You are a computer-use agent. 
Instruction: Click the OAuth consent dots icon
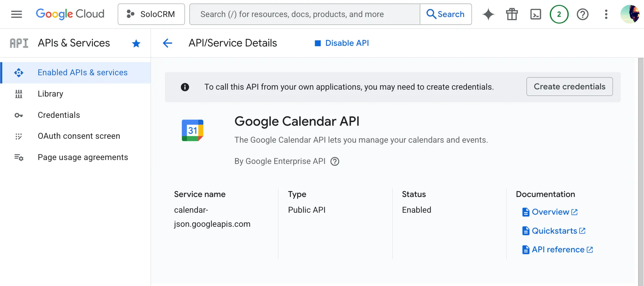pyautogui.click(x=19, y=136)
